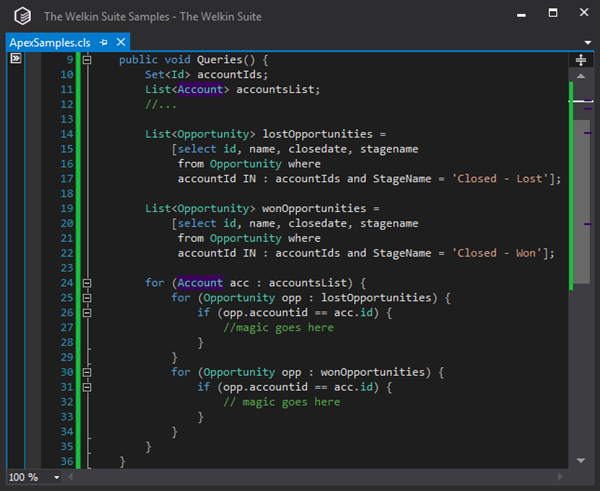Close the ApexSamples.cls tab
The height and width of the screenshot is (492, 600).
(120, 42)
